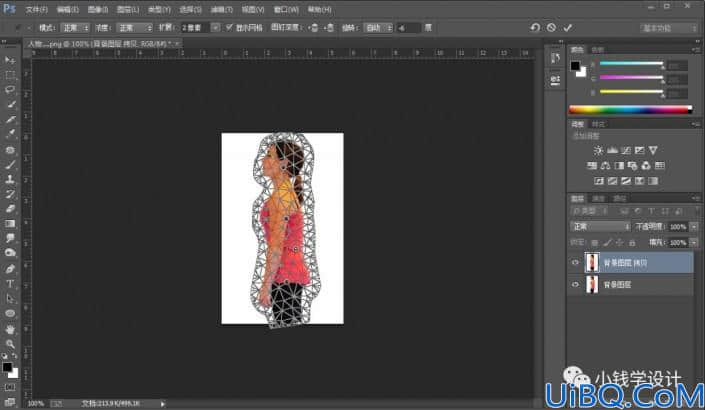Select the Lasso tool
Screen dimensions: 705x410
(10, 89)
